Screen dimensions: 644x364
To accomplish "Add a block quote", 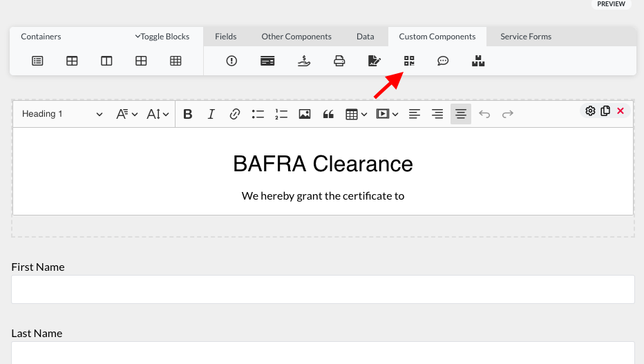I will 328,114.
